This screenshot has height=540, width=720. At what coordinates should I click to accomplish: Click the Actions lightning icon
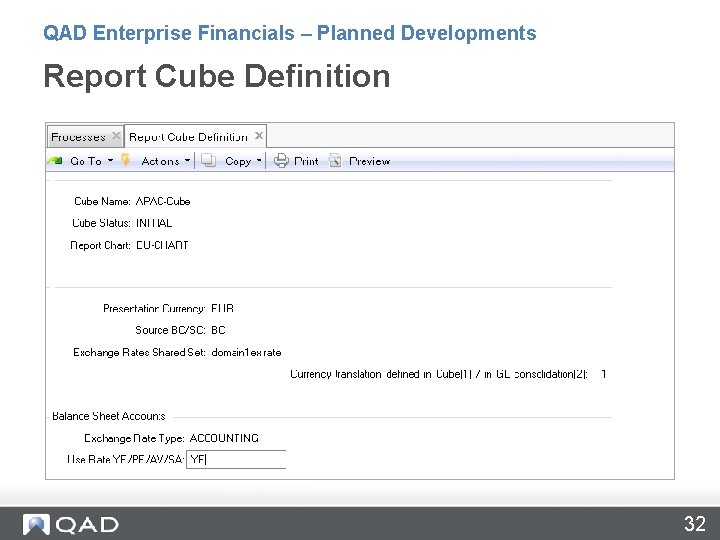tap(125, 160)
